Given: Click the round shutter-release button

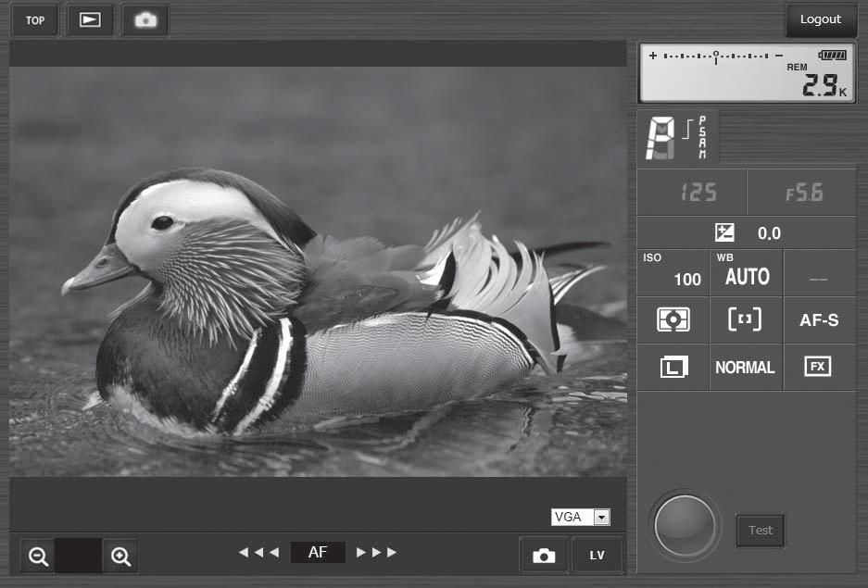Looking at the screenshot, I should (x=685, y=525).
